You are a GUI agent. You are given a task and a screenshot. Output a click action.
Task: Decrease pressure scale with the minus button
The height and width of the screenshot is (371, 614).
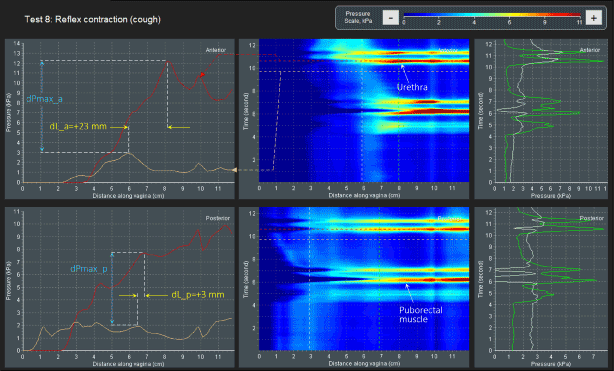coord(390,18)
